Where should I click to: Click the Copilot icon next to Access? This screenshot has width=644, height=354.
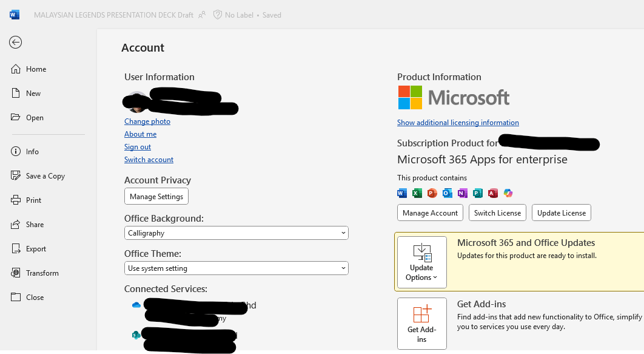click(x=508, y=193)
